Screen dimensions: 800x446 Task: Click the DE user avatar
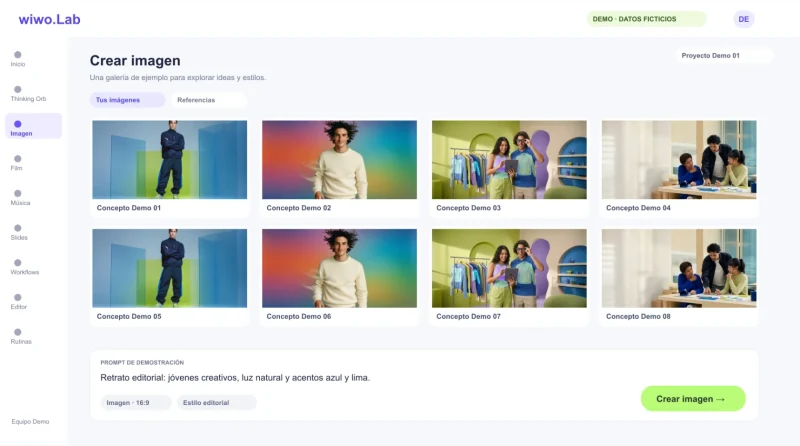point(743,19)
